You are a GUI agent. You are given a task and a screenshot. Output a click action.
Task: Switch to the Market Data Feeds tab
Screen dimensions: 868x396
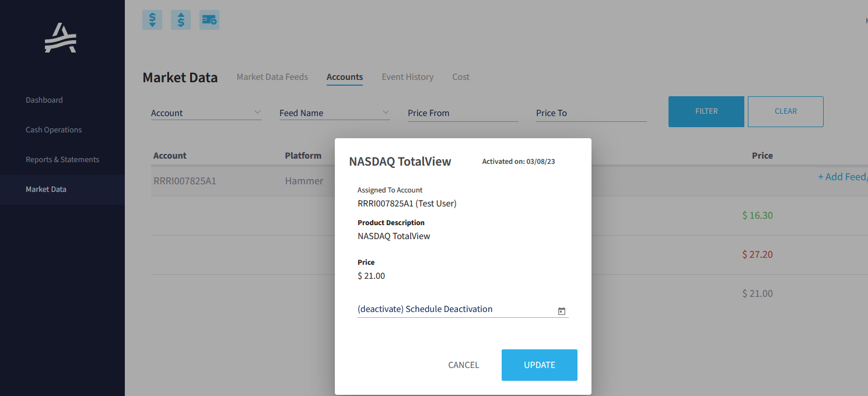[272, 76]
